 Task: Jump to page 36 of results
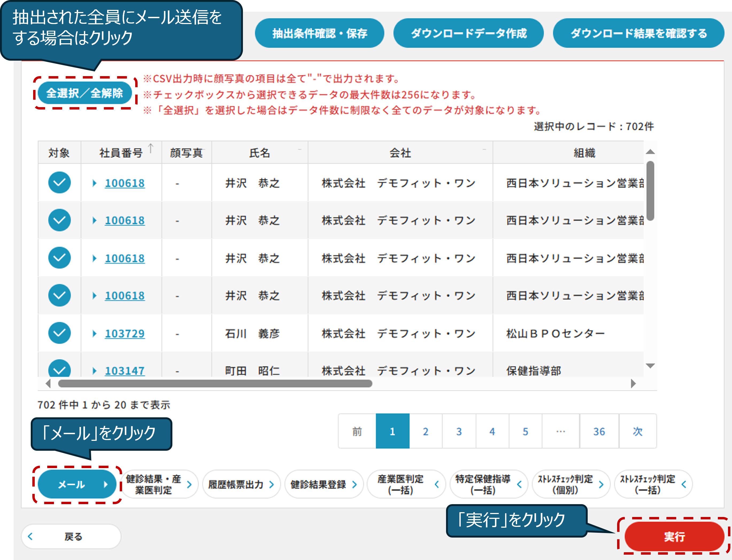pyautogui.click(x=599, y=431)
